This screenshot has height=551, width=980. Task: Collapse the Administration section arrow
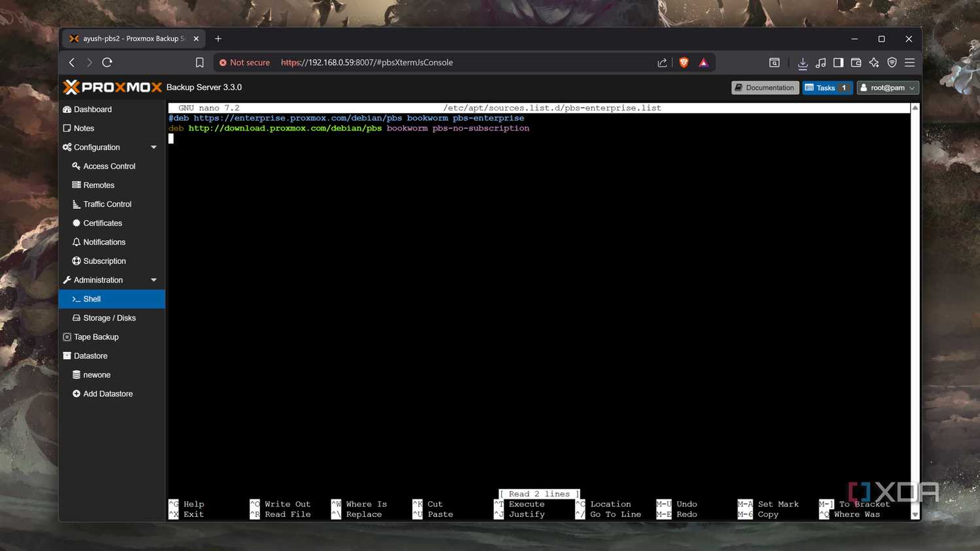click(154, 280)
